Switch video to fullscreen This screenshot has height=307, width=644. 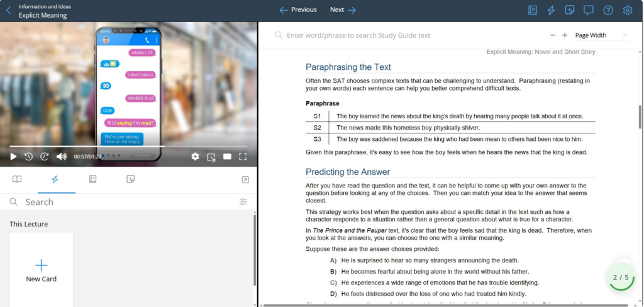[x=243, y=157]
